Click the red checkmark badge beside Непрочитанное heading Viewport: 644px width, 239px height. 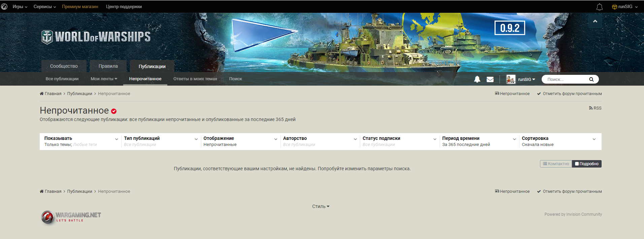point(114,111)
